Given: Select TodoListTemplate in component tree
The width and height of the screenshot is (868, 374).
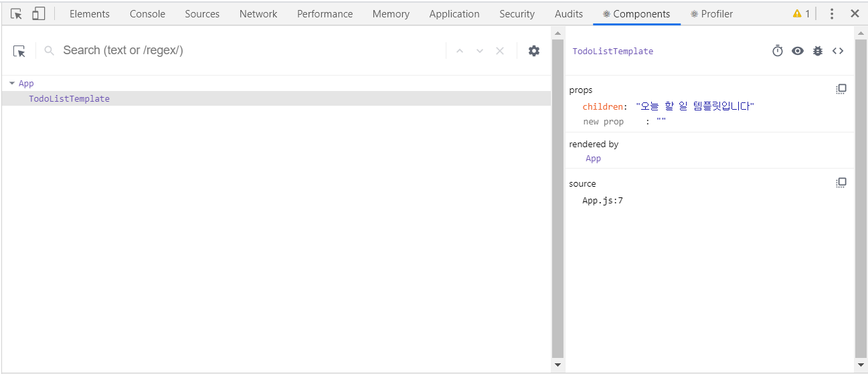Looking at the screenshot, I should [276, 98].
